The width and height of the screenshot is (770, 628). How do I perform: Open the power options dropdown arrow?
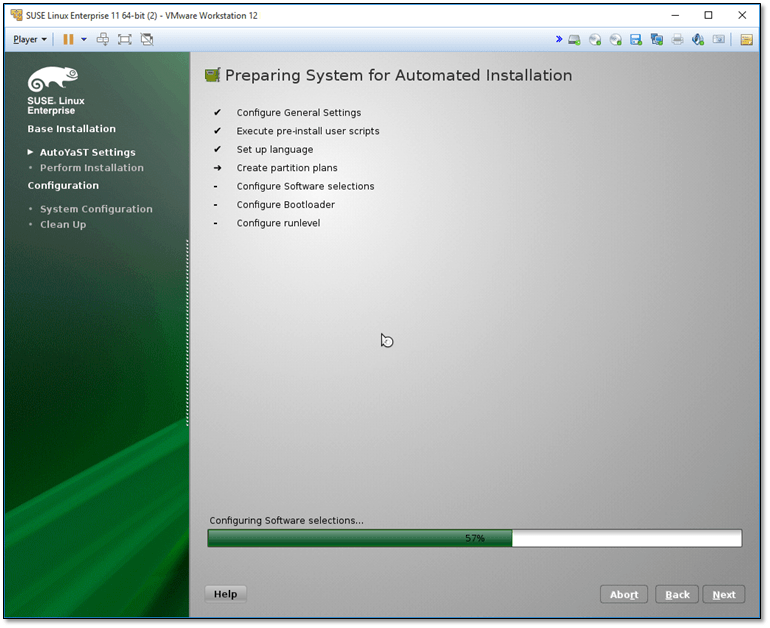[84, 39]
